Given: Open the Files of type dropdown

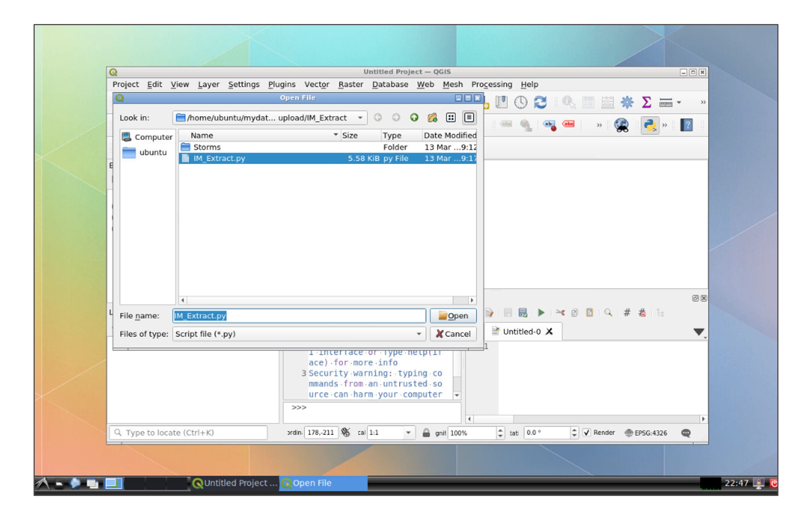Looking at the screenshot, I should [x=419, y=334].
